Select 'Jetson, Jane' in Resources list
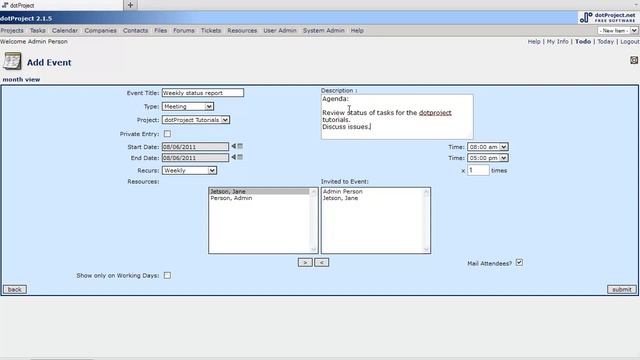 click(x=259, y=191)
